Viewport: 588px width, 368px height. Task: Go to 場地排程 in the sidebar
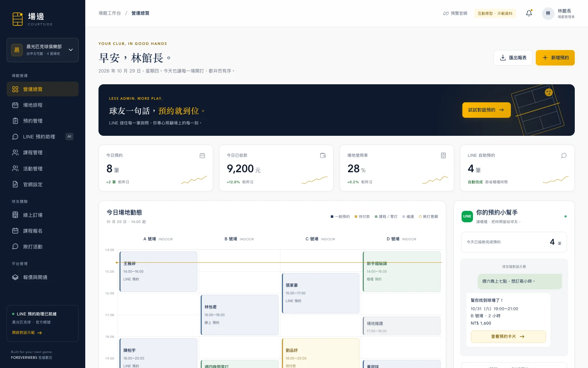[43, 105]
